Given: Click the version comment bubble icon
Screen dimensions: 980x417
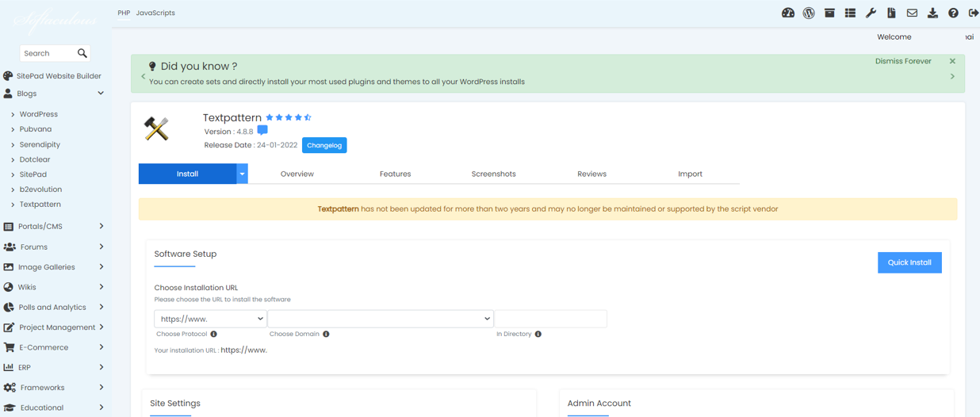Looking at the screenshot, I should [262, 131].
